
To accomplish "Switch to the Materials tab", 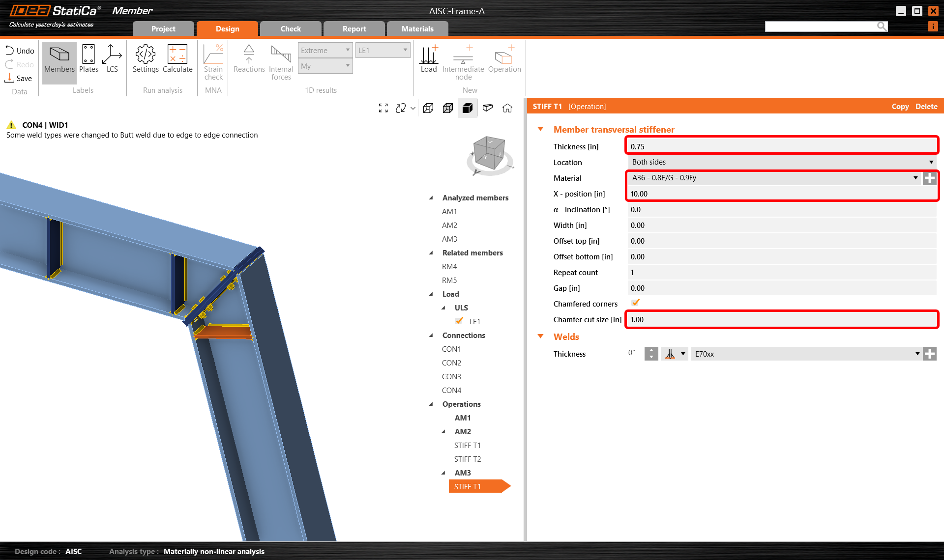I will pos(417,28).
